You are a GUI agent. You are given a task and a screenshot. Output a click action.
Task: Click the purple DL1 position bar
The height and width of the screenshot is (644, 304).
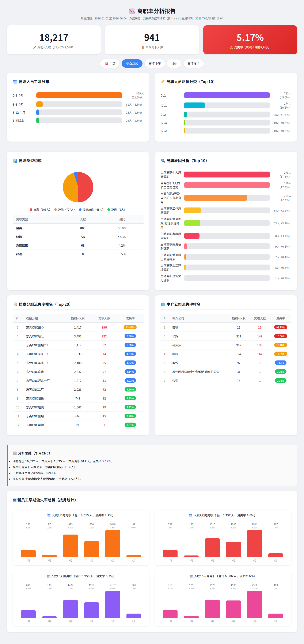coord(227,95)
